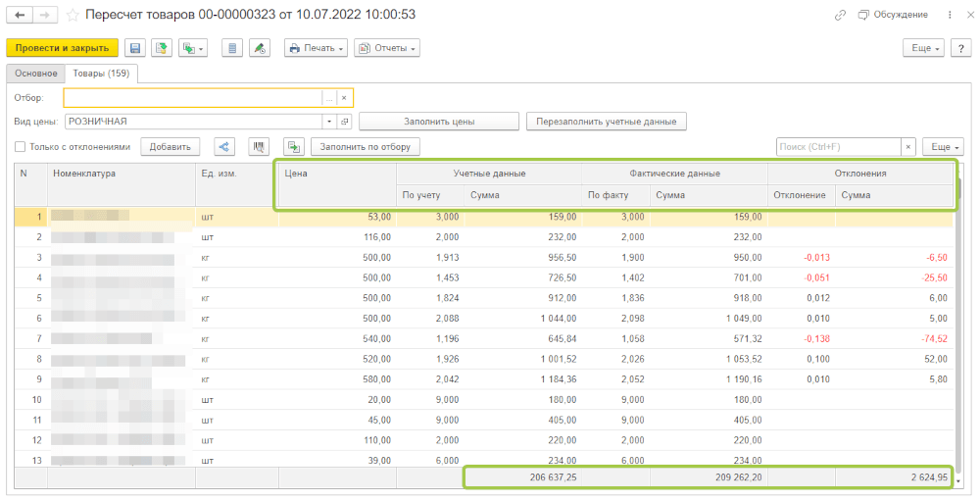Click Провести и закрыть button
980x501 pixels.
[x=62, y=48]
